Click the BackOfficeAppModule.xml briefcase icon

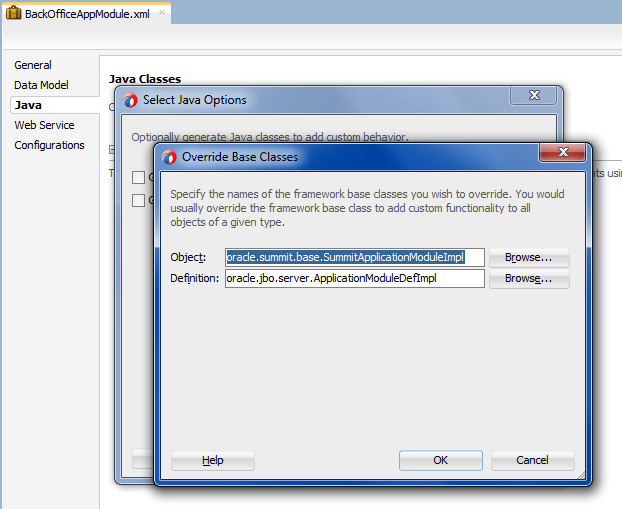(13, 13)
